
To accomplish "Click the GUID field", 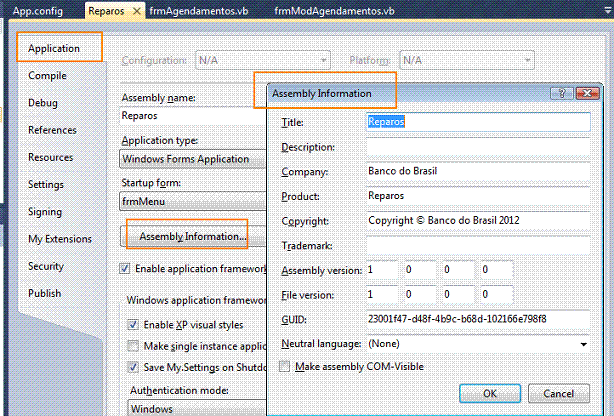I will (478, 319).
